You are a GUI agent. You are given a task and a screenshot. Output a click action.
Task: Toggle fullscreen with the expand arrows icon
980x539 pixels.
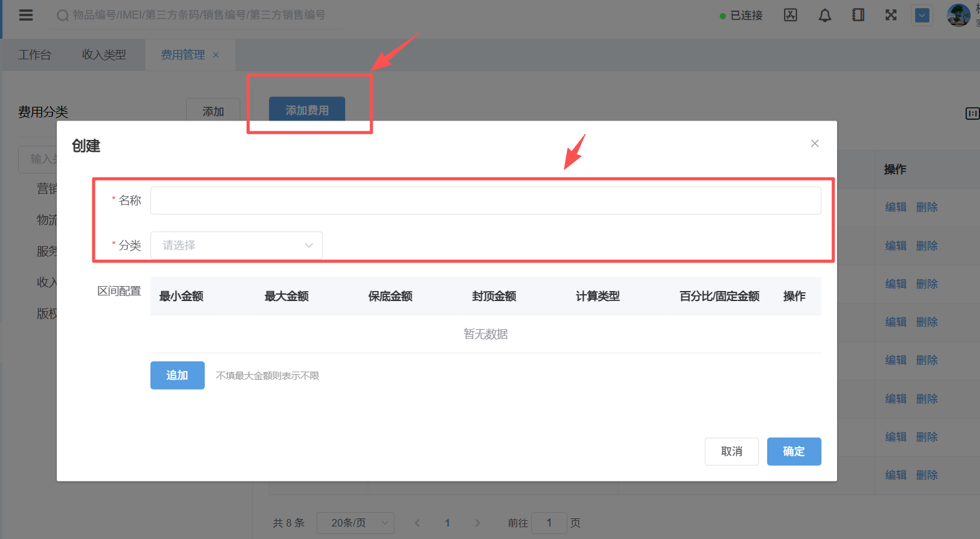[x=891, y=15]
